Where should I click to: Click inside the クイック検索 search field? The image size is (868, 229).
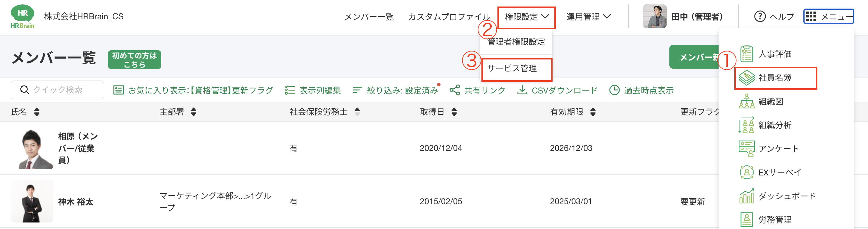(x=57, y=89)
